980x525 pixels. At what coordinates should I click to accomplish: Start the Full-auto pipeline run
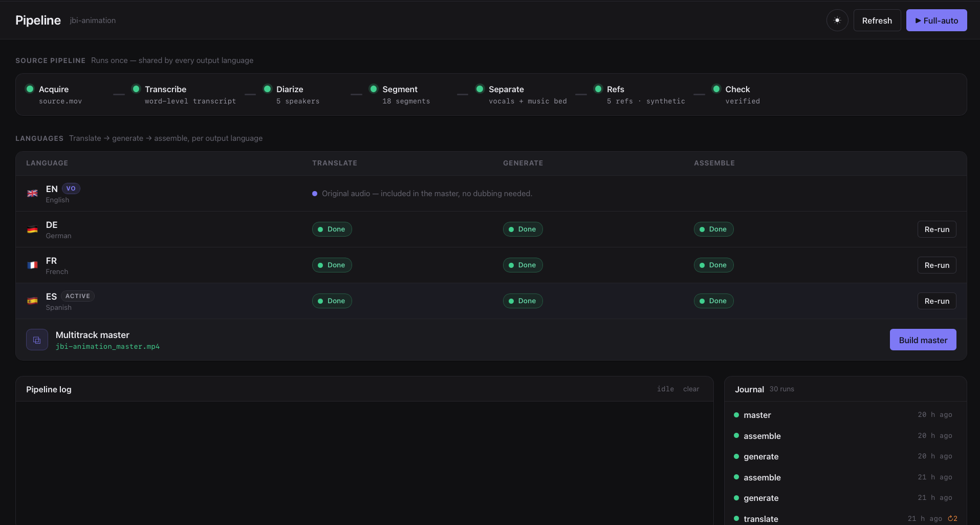click(937, 20)
